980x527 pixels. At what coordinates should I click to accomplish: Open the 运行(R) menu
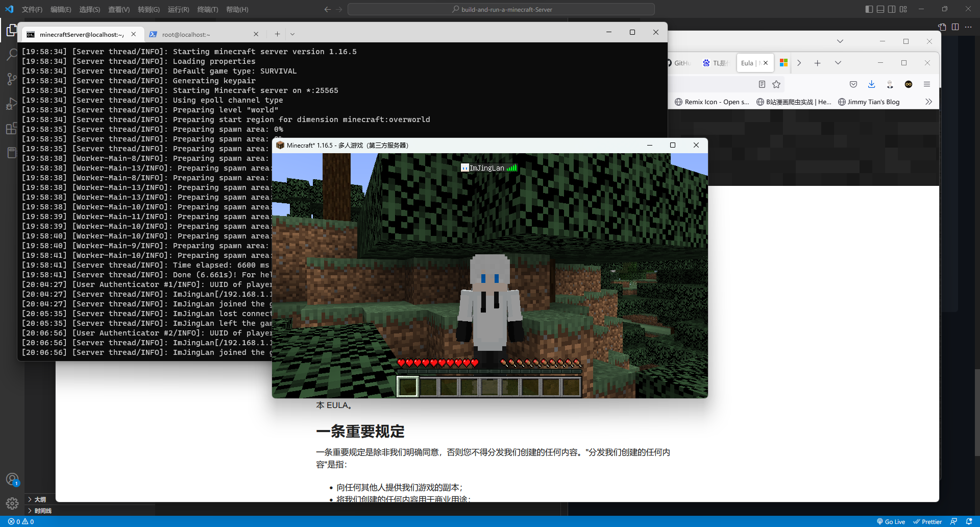pyautogui.click(x=178, y=9)
